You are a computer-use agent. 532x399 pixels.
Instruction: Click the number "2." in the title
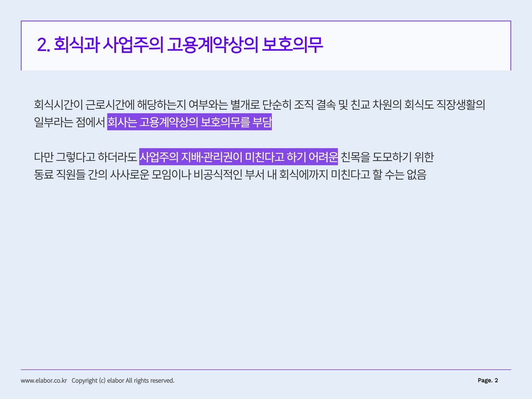click(43, 45)
